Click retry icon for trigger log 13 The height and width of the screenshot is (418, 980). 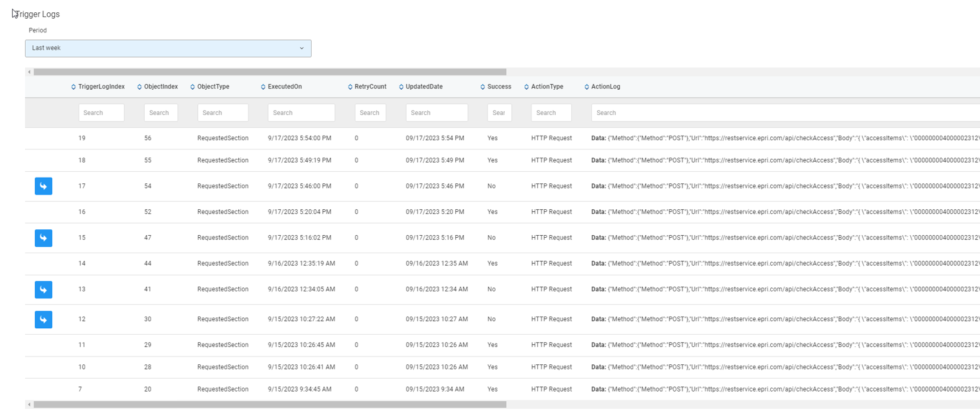43,289
